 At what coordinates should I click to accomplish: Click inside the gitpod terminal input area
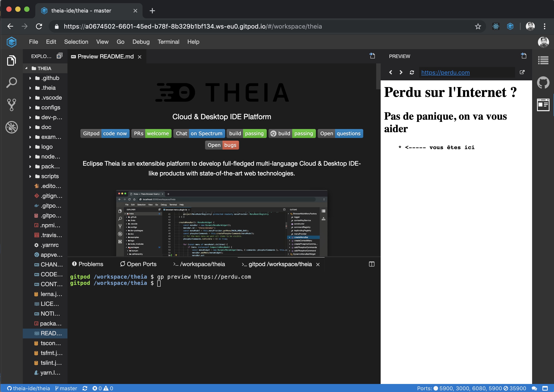217,283
